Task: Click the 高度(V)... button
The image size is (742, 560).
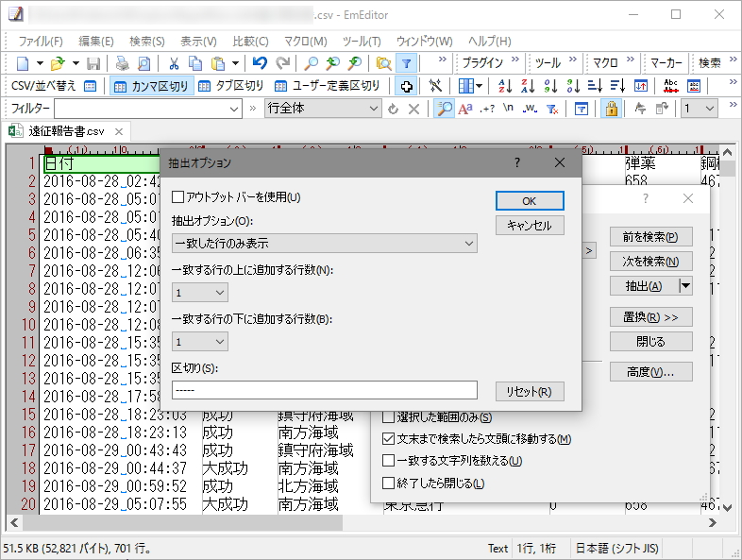Action: tap(650, 372)
